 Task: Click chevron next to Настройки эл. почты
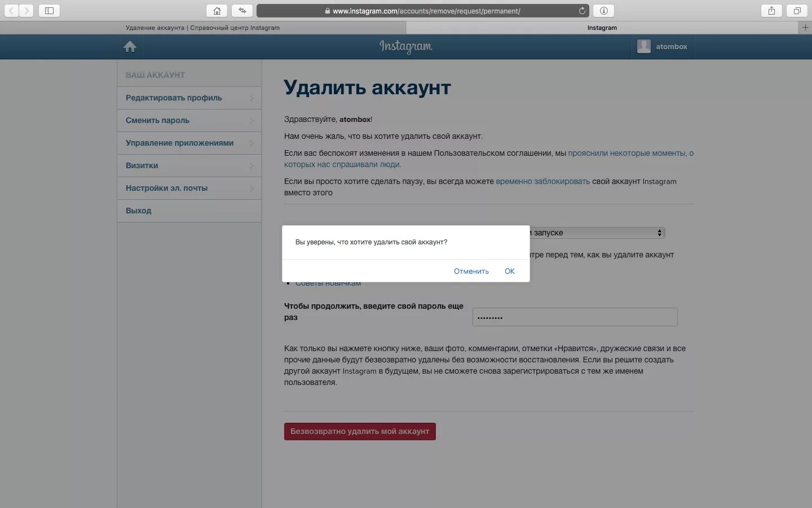point(251,189)
